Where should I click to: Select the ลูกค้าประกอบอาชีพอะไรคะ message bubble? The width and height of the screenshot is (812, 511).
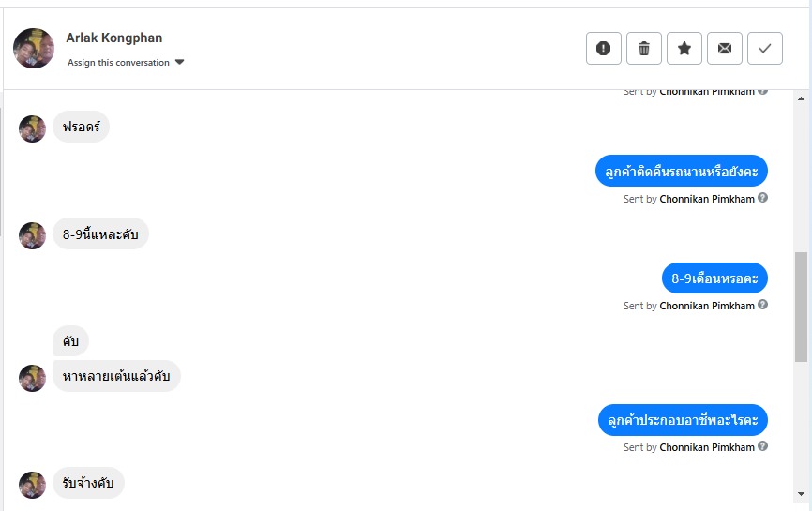point(683,420)
